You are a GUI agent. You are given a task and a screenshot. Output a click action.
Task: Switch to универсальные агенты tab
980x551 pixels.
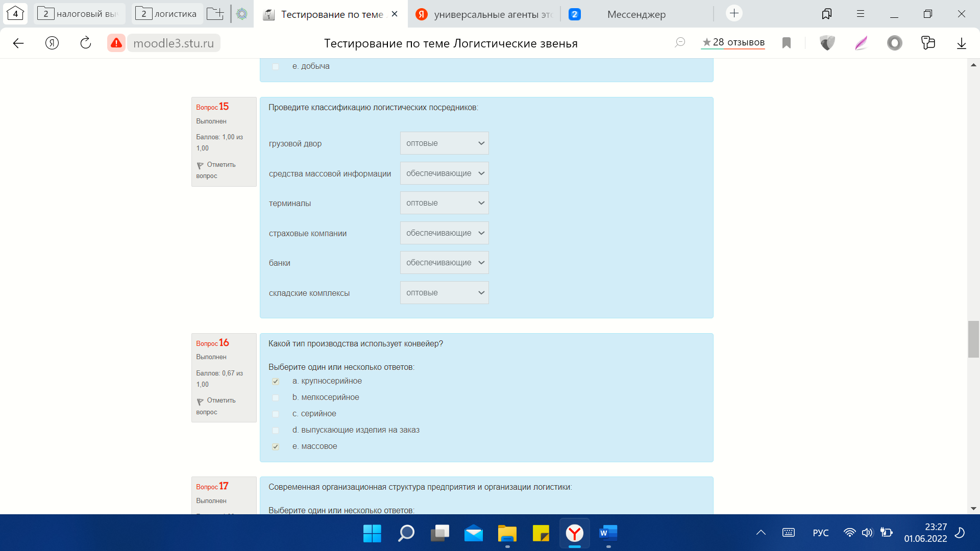click(x=484, y=14)
